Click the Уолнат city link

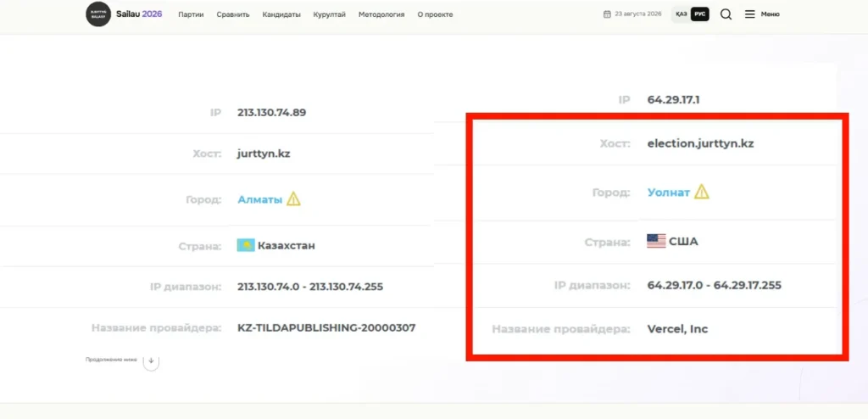(x=669, y=193)
